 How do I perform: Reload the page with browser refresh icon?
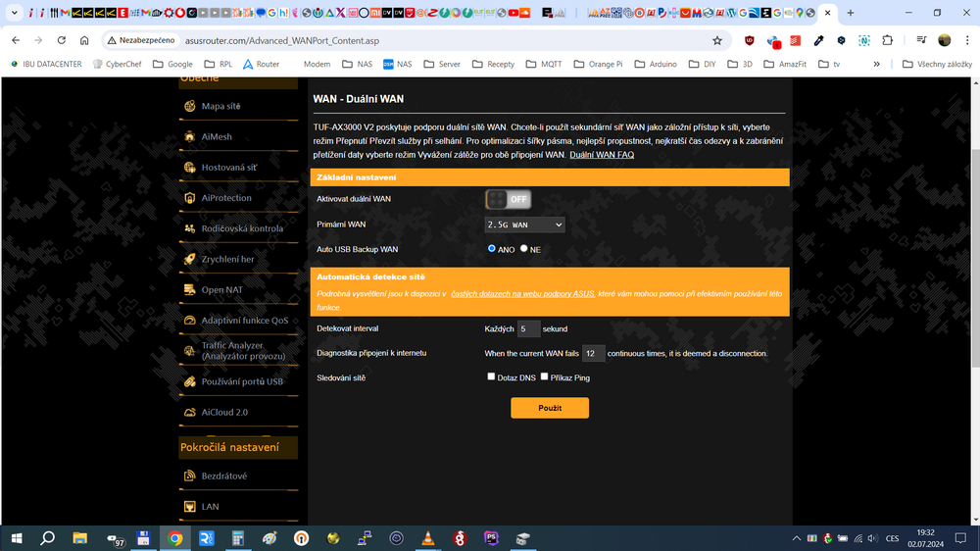coord(61,40)
